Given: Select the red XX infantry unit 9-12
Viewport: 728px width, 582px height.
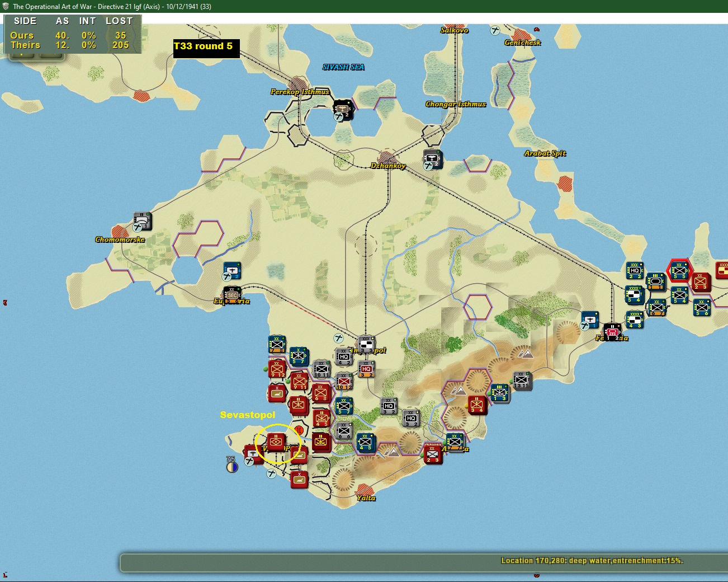Looking at the screenshot, I should [x=277, y=369].
